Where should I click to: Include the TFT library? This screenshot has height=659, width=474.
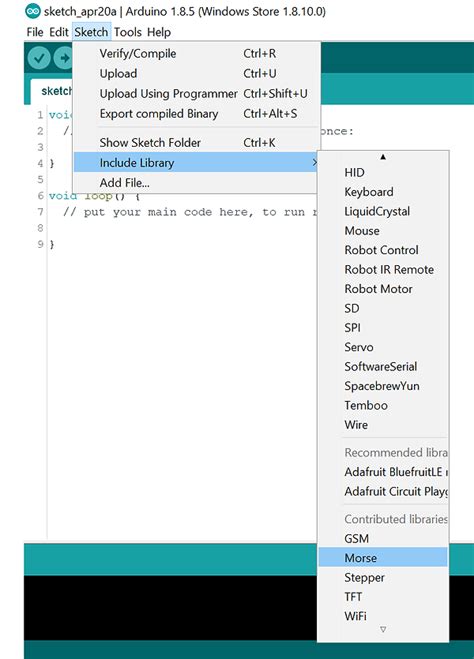383,596
